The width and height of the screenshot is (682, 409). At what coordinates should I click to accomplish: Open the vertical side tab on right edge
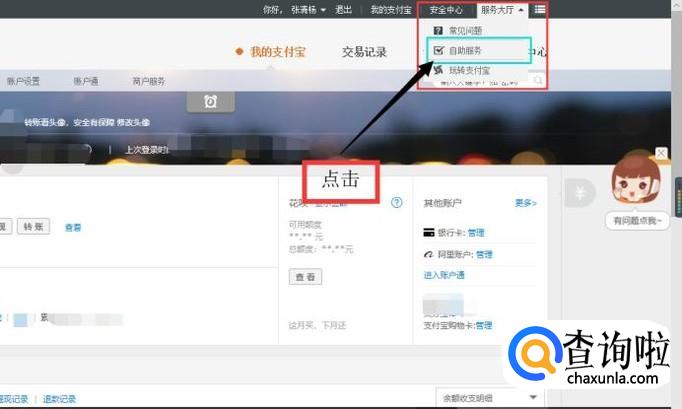pos(678,196)
